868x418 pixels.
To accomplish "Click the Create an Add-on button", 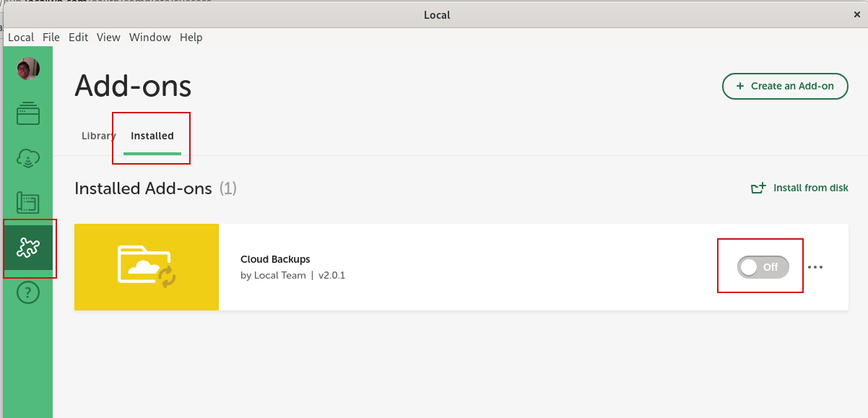I will coord(785,86).
